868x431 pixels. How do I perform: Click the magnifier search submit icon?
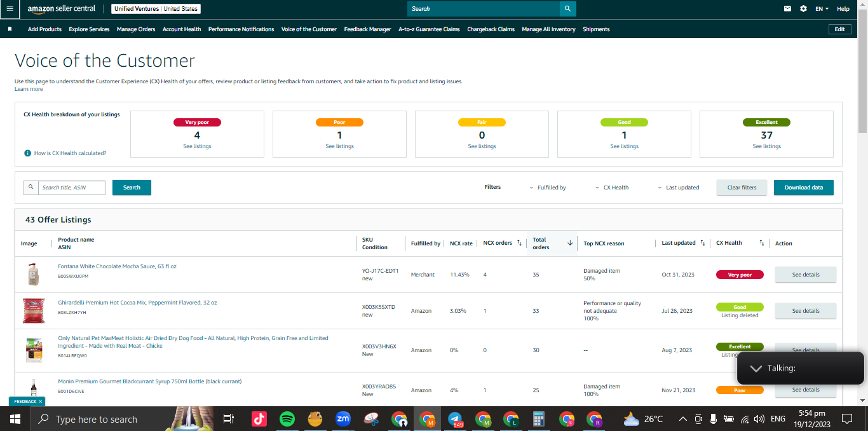(568, 9)
